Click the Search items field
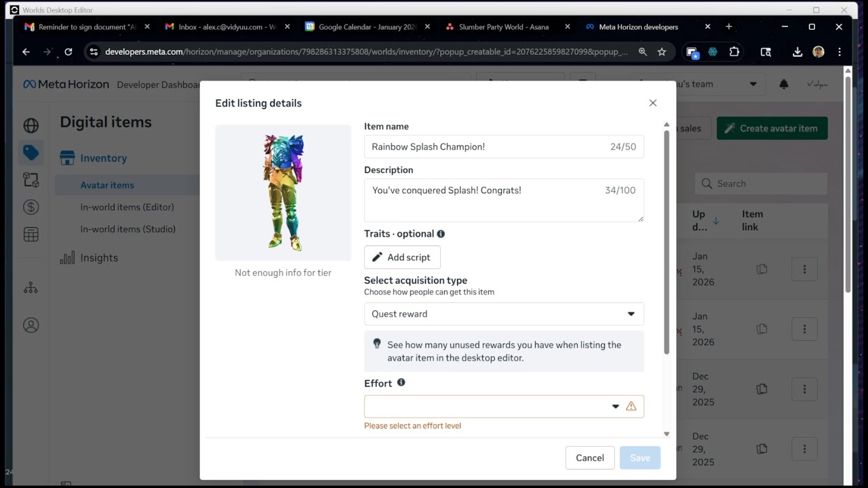 [761, 184]
